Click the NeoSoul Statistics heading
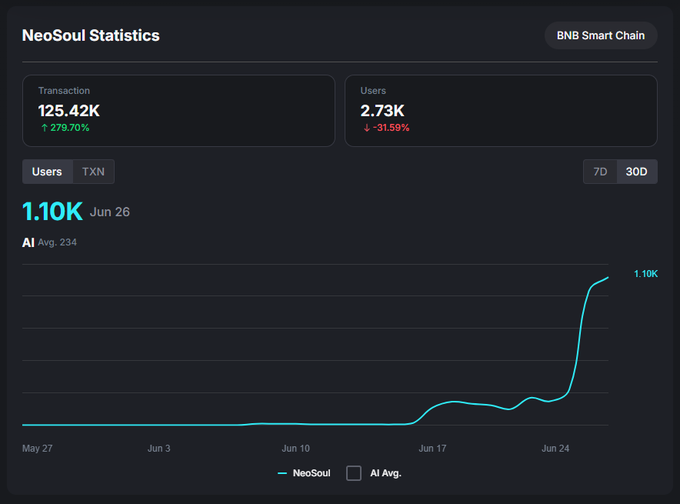680x504 pixels. (x=91, y=36)
